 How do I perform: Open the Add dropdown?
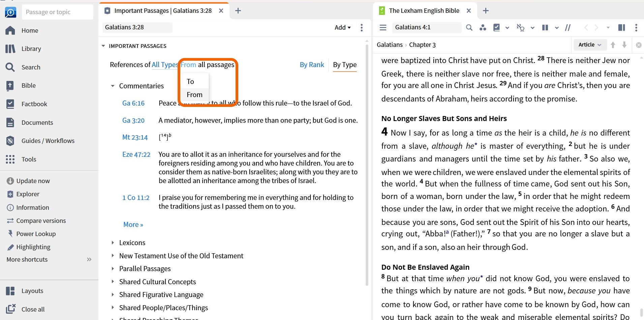coord(342,27)
